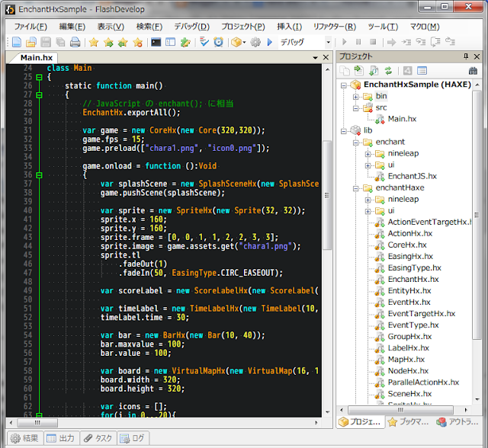
Task: Go to next bookmark star icon
Action: [x=108, y=42]
